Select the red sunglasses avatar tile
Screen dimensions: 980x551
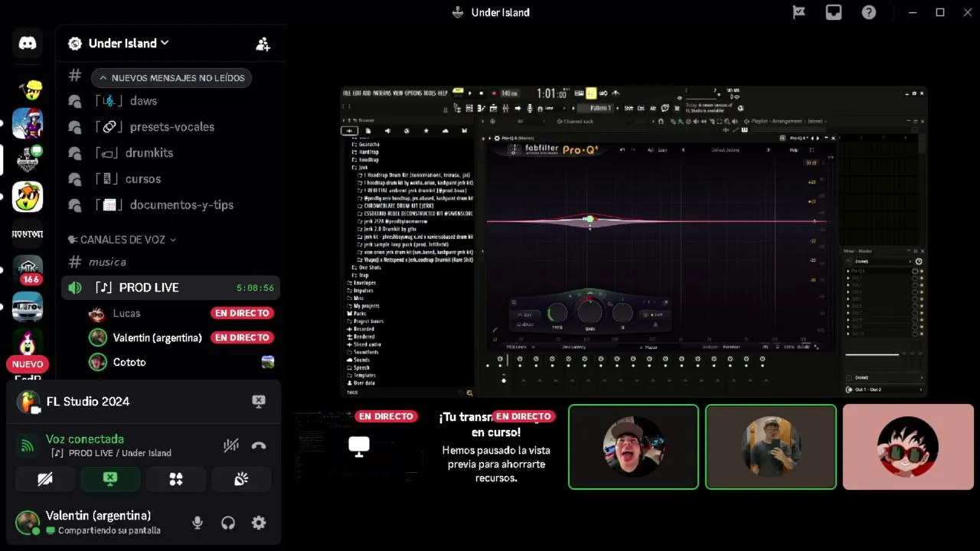click(908, 447)
